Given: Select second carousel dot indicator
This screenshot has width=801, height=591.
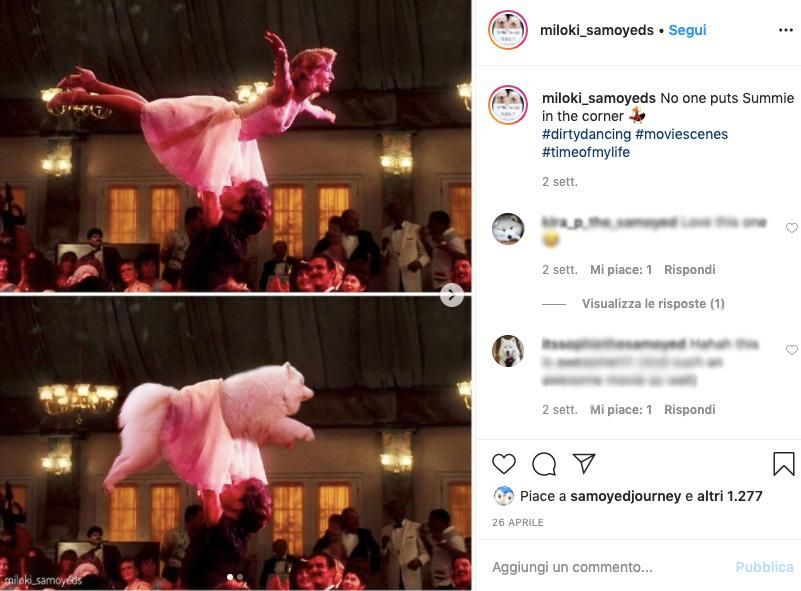Looking at the screenshot, I should point(240,577).
